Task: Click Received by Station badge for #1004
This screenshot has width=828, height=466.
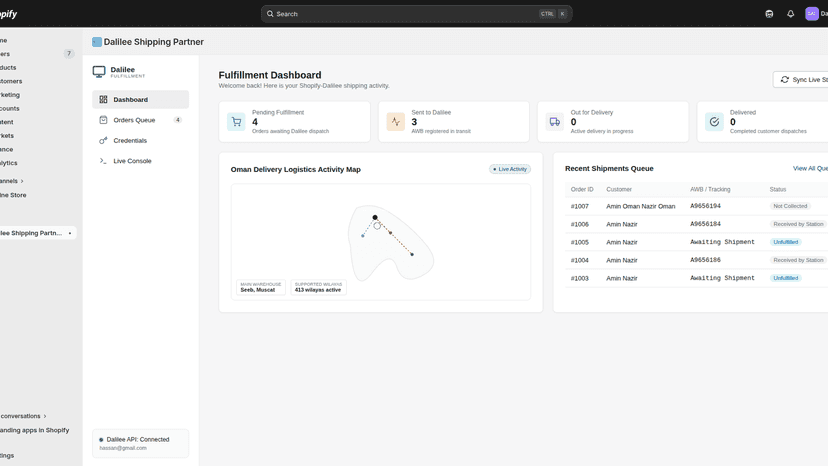Action: (x=798, y=260)
